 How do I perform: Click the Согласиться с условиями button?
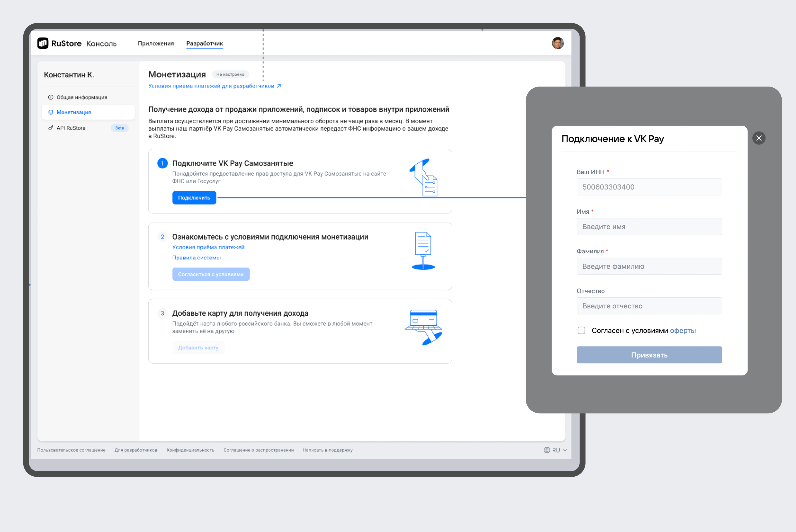pyautogui.click(x=211, y=274)
